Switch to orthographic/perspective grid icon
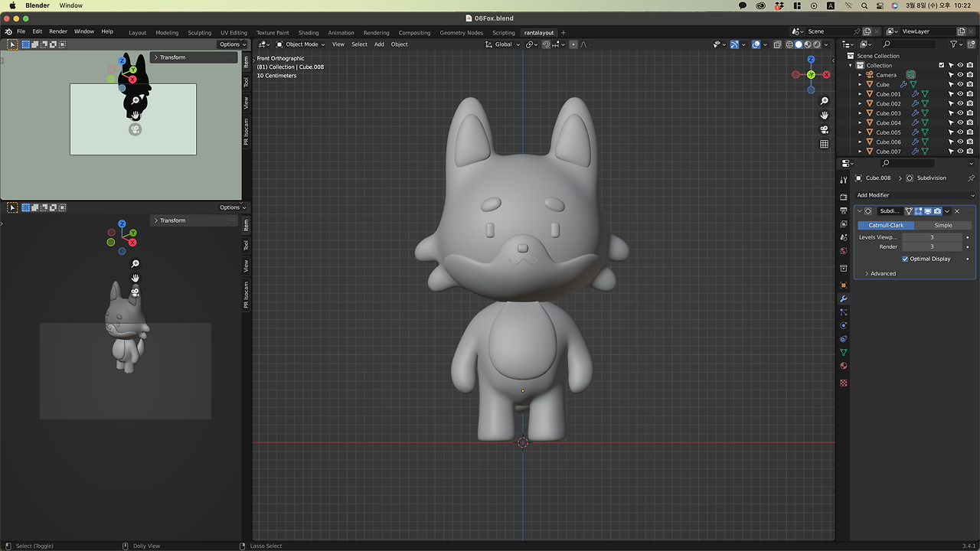The image size is (980, 551). point(825,144)
